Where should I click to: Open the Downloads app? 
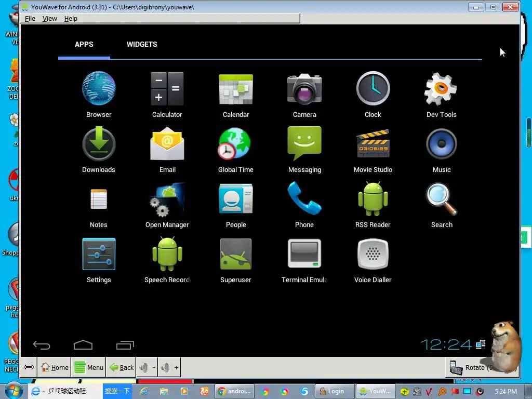coord(99,143)
